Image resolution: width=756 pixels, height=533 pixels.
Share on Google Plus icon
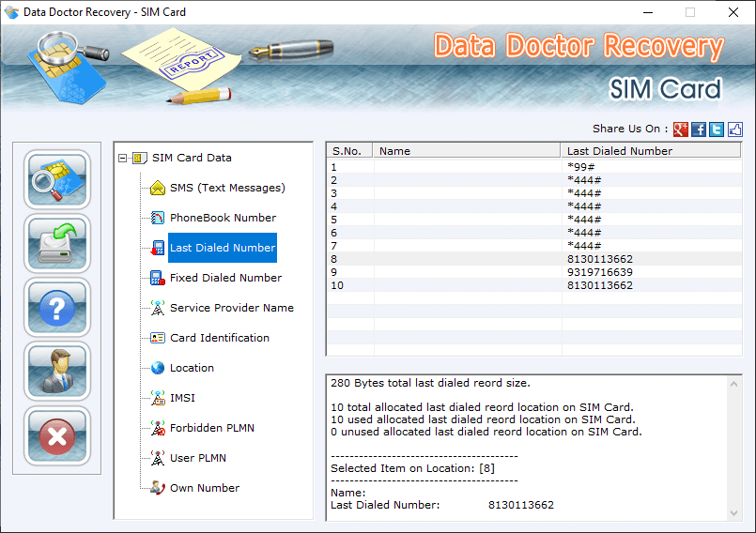(680, 129)
